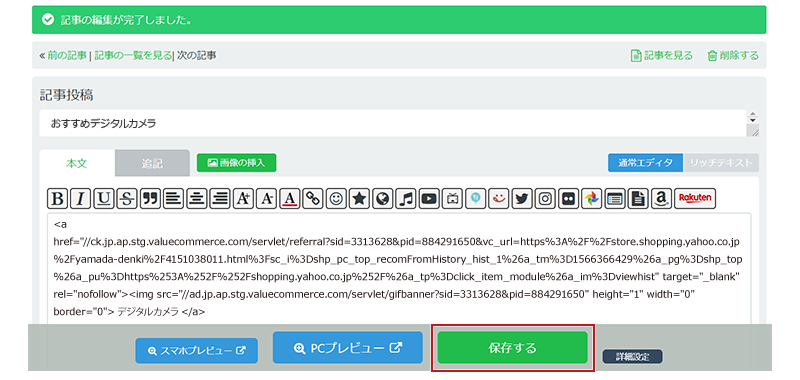Click the up arrow on the title field

pyautogui.click(x=753, y=114)
